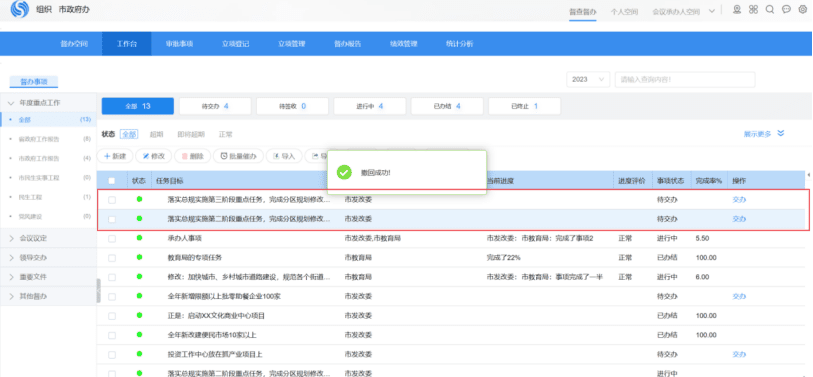The height and width of the screenshot is (377, 813).
Task: Open the 立项登记 nav tab
Action: click(x=235, y=44)
